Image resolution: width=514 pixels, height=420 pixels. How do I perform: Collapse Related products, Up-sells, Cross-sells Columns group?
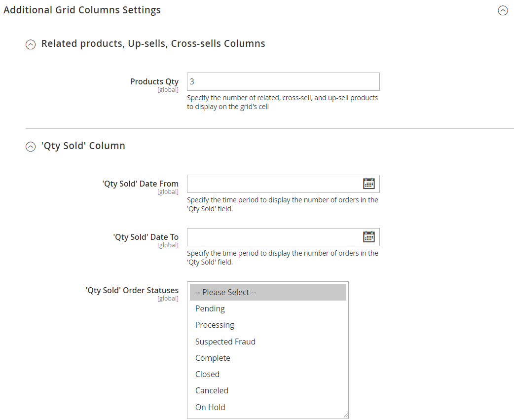click(x=31, y=44)
